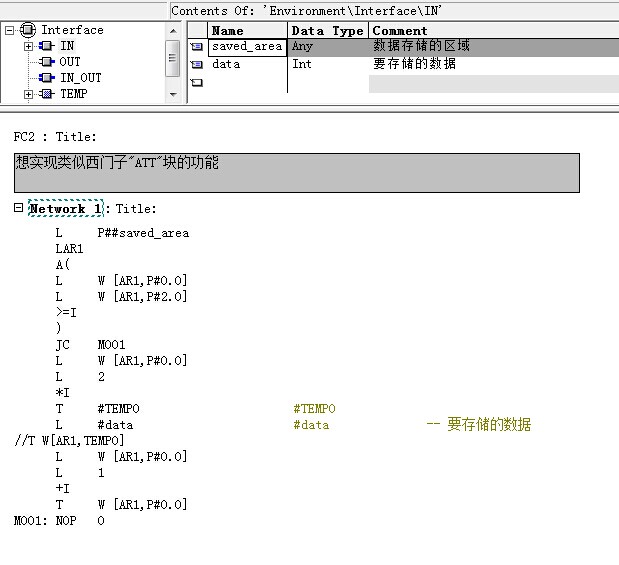Image resolution: width=619 pixels, height=565 pixels.
Task: Click the T #TEMP0 instruction
Action: [x=97, y=409]
